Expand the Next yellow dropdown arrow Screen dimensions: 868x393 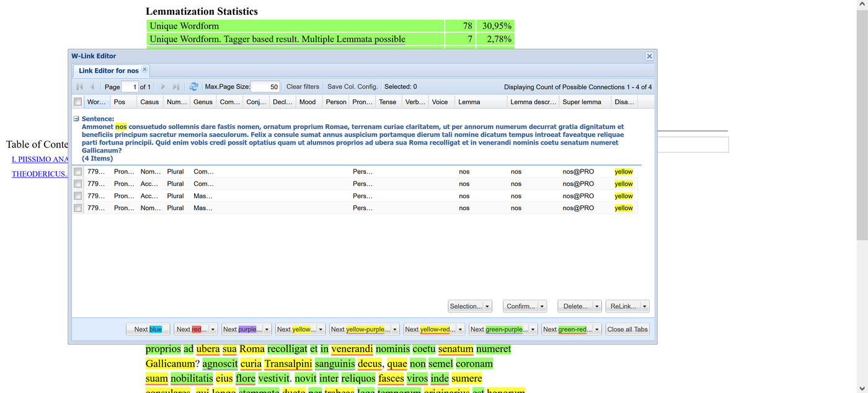click(320, 330)
